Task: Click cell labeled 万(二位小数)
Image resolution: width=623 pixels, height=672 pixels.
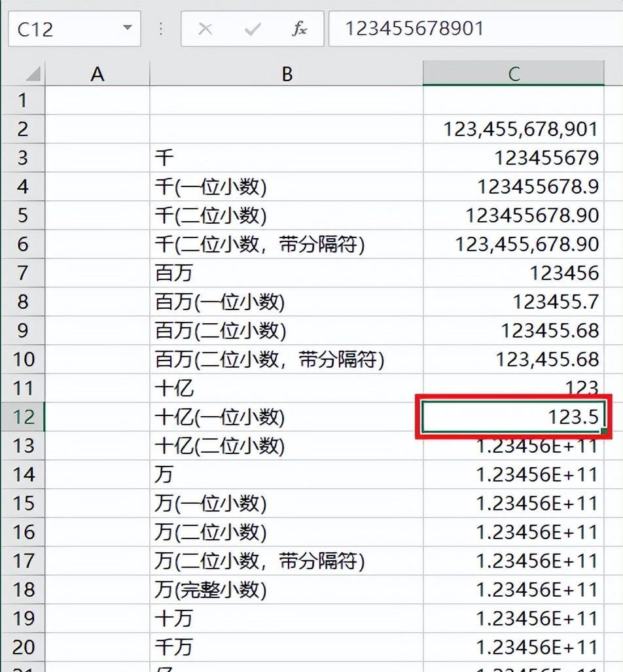Action: click(x=287, y=531)
